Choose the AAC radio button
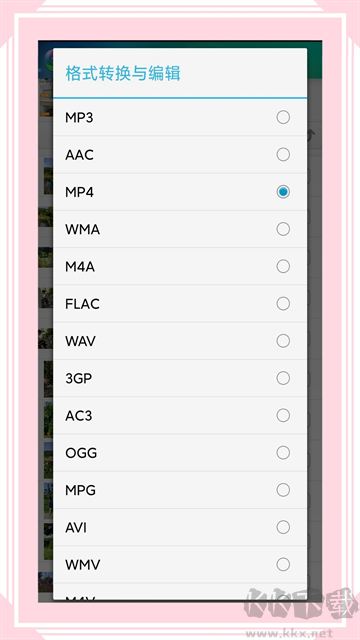 pyautogui.click(x=283, y=155)
